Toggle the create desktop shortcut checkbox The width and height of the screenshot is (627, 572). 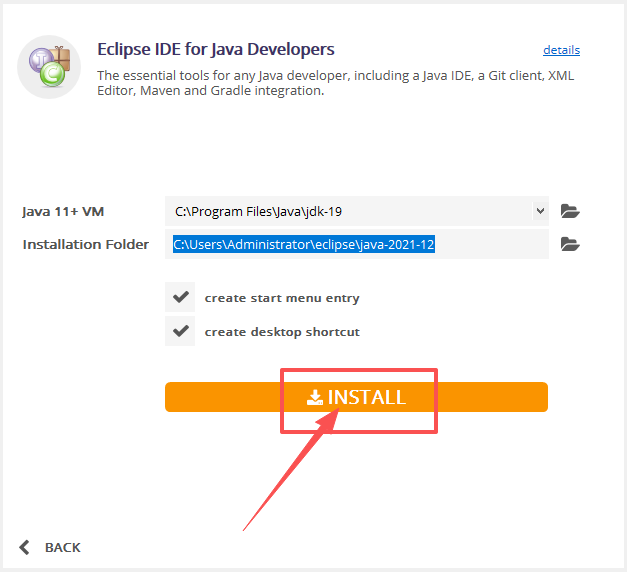[180, 331]
